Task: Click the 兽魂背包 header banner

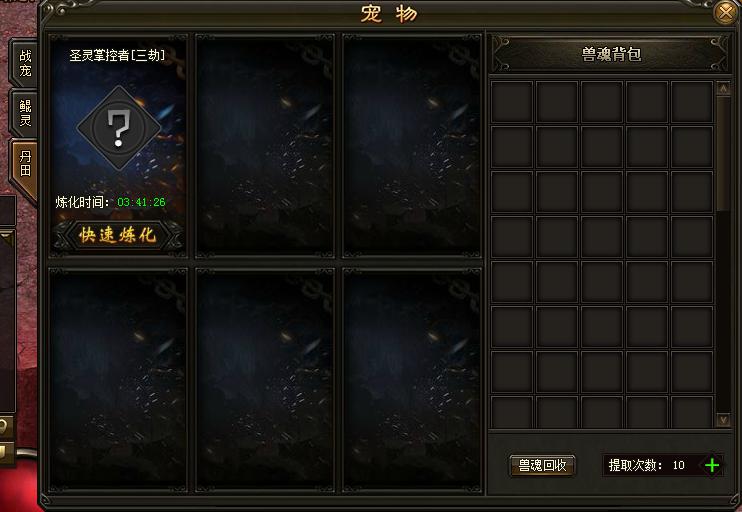Action: (x=610, y=54)
